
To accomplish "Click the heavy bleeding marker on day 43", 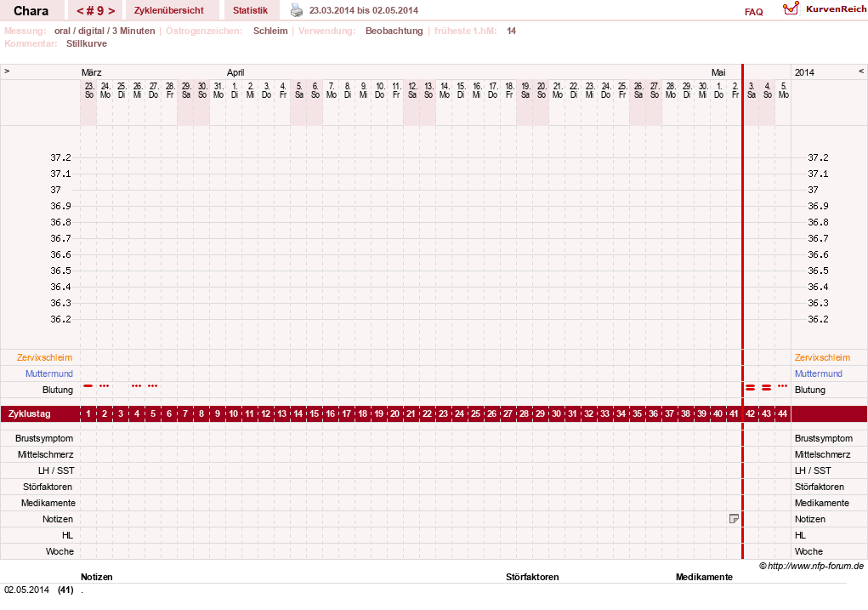I will click(x=766, y=388).
